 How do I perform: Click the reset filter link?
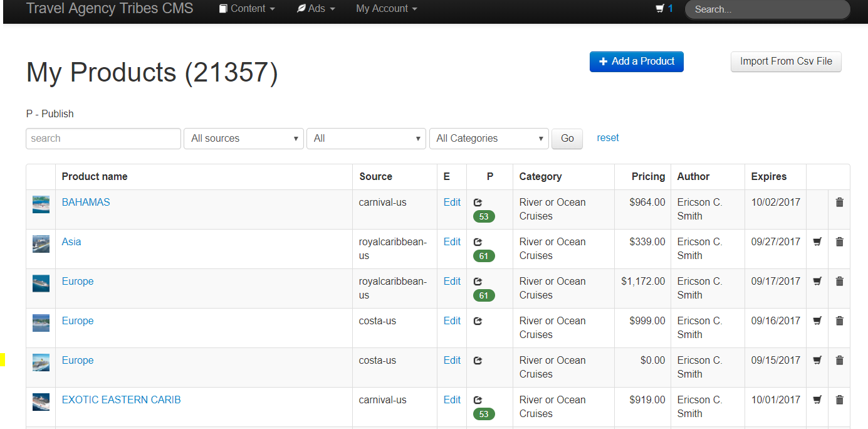click(x=607, y=138)
